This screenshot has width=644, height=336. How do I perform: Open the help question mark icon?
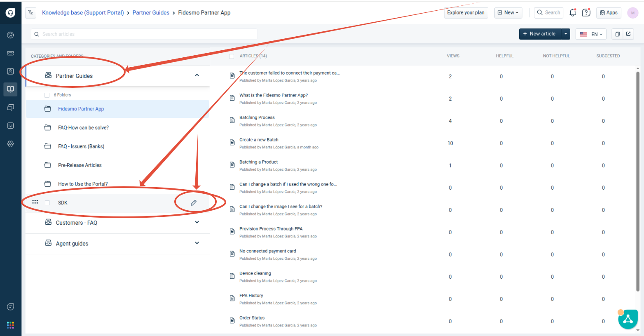[586, 13]
